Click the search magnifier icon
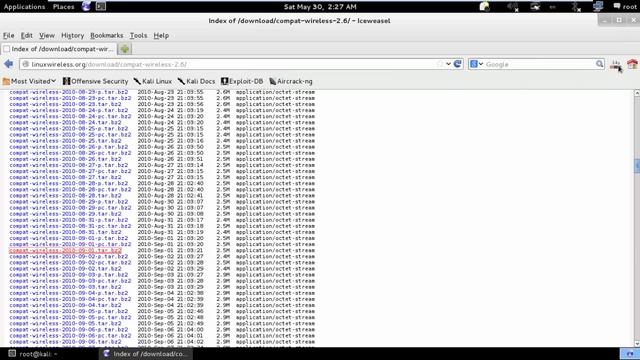This screenshot has width=640, height=360. (x=599, y=64)
